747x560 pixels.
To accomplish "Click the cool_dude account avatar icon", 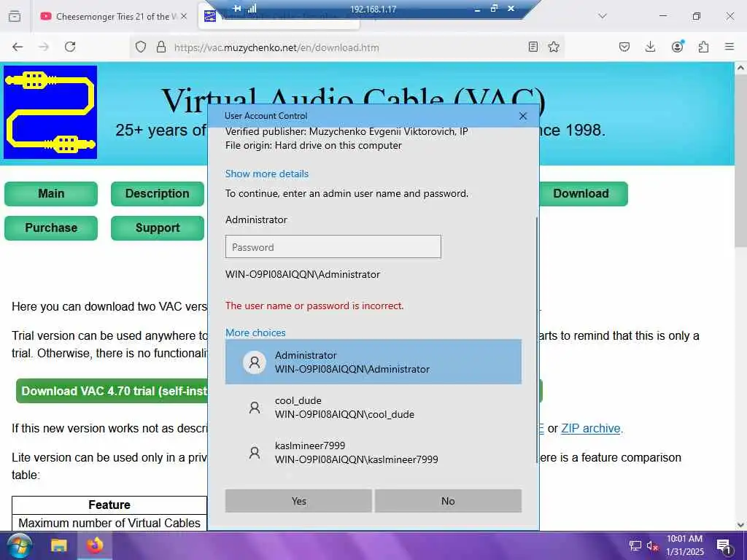I will coord(255,408).
